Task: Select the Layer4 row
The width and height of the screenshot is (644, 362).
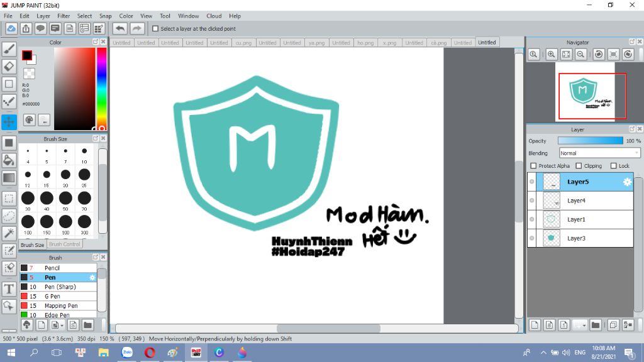Action: click(580, 200)
